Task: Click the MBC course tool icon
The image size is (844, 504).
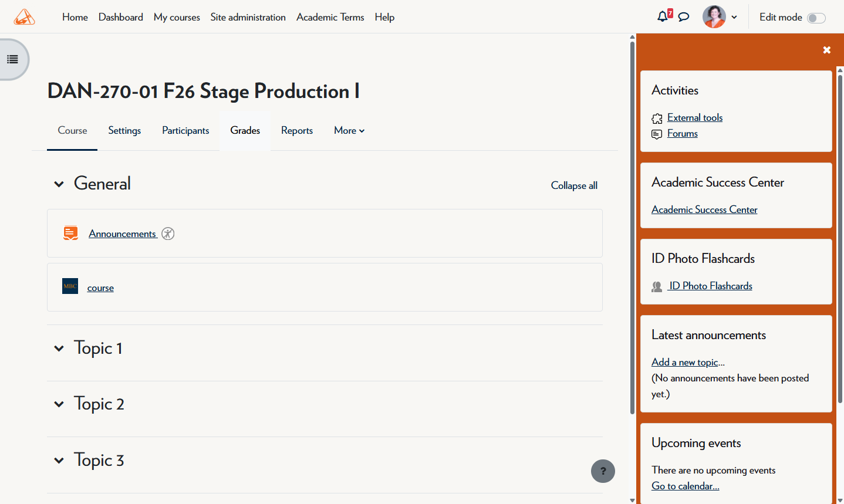Action: [x=70, y=286]
